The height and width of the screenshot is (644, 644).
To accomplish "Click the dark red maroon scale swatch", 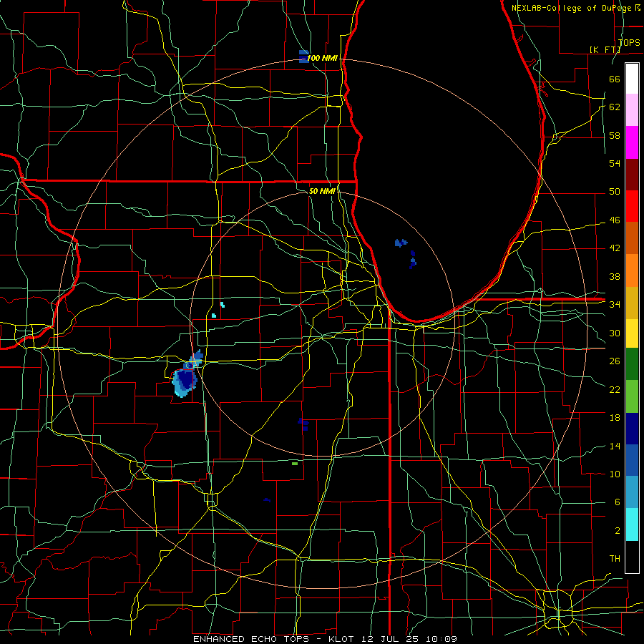I will [632, 174].
